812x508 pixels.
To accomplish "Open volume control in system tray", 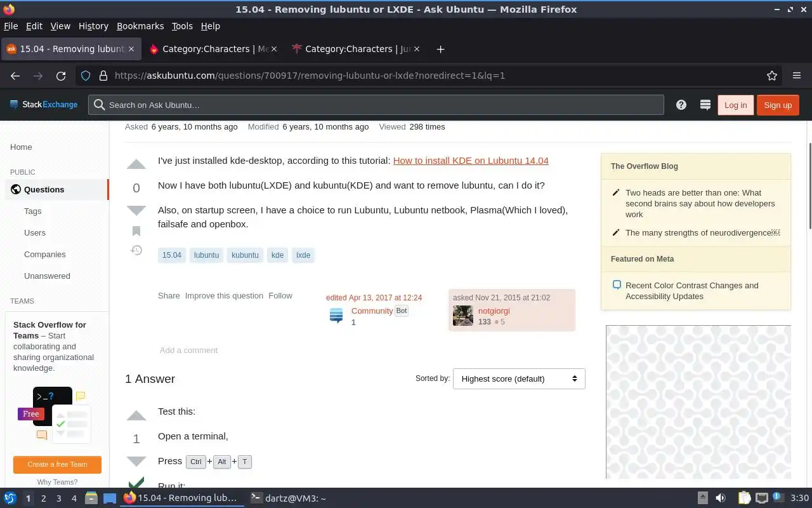I will 721,498.
